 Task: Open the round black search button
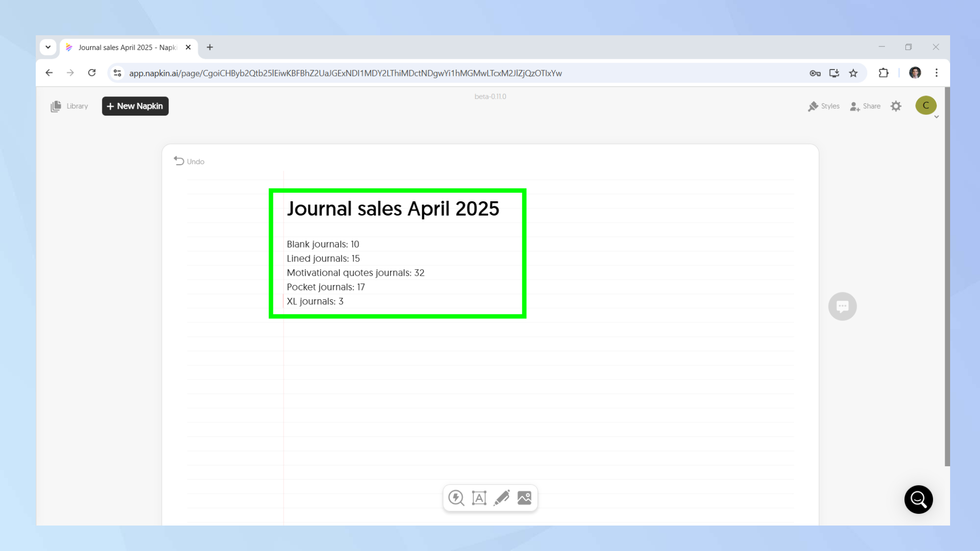pyautogui.click(x=918, y=500)
